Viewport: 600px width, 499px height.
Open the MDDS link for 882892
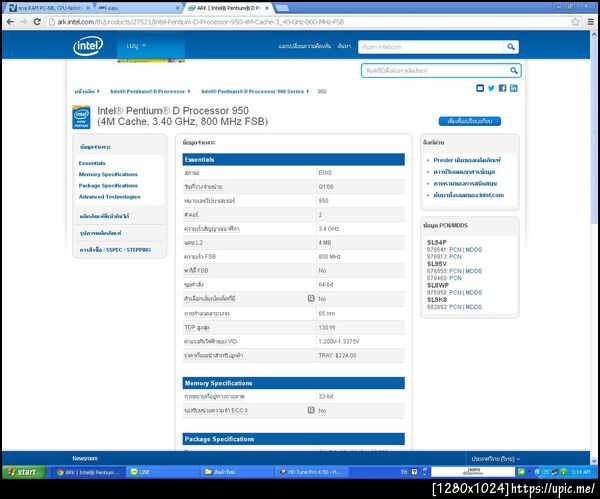point(474,307)
